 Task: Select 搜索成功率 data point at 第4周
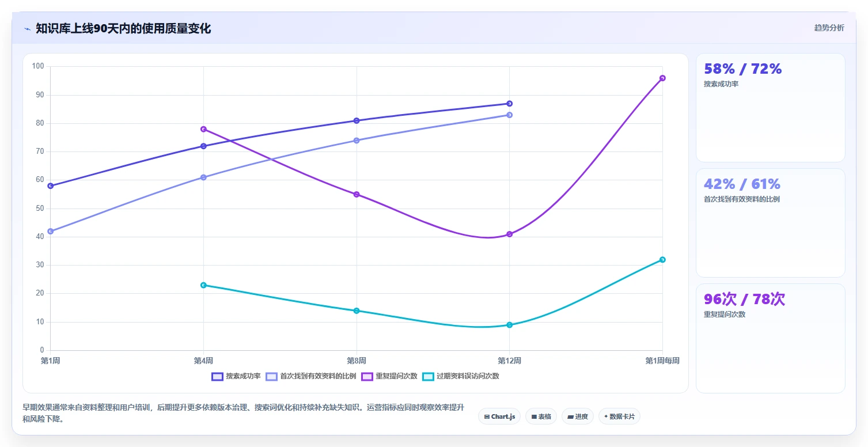point(203,146)
